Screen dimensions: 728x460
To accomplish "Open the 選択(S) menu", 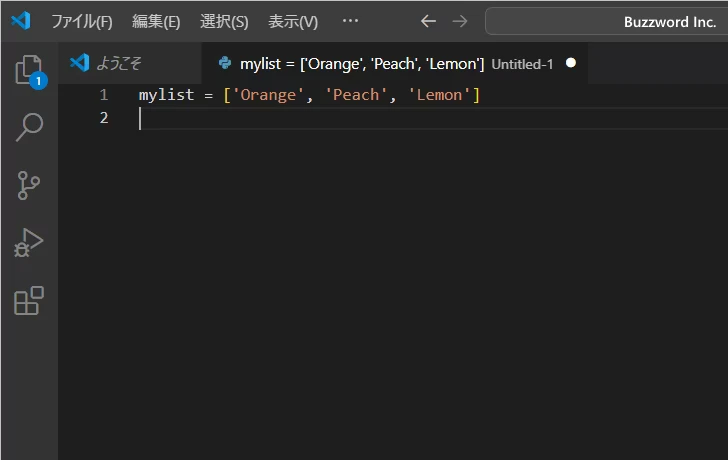I will pos(224,21).
